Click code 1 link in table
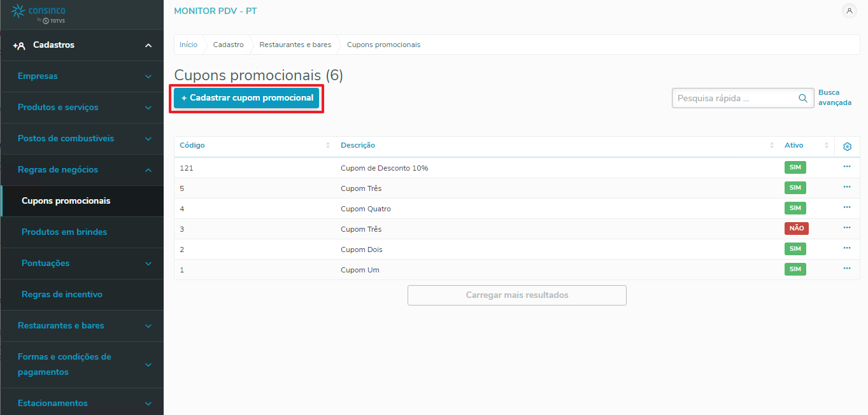868x415 pixels. tap(182, 270)
